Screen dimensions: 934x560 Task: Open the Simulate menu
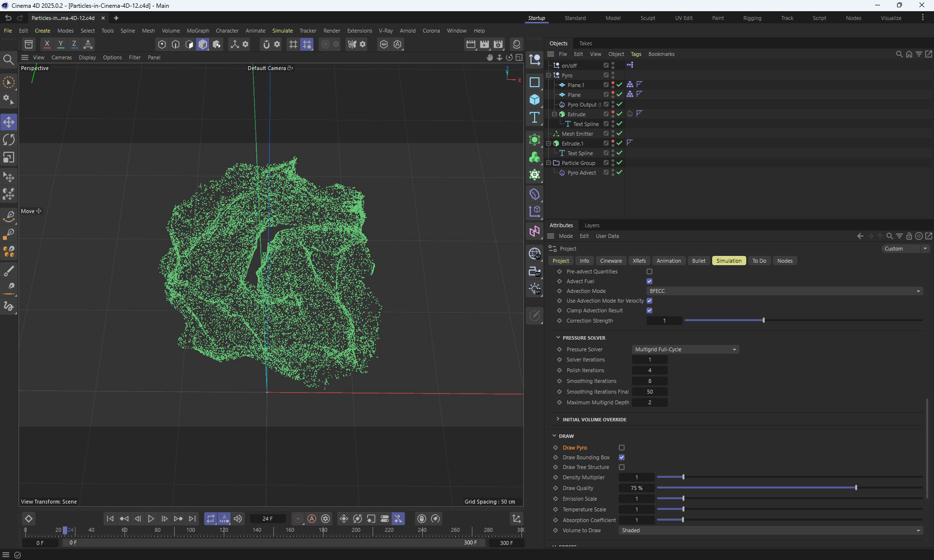(282, 31)
